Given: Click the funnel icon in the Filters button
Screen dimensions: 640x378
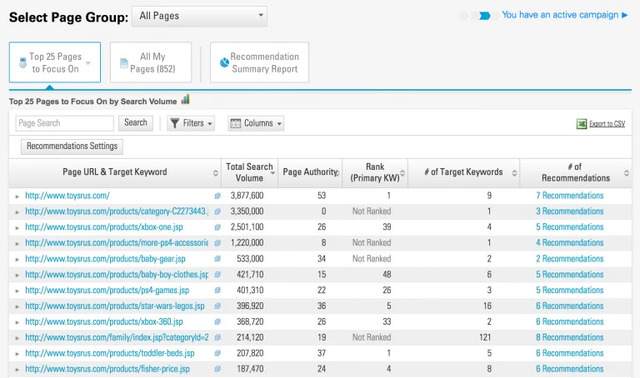Looking at the screenshot, I should point(175,123).
